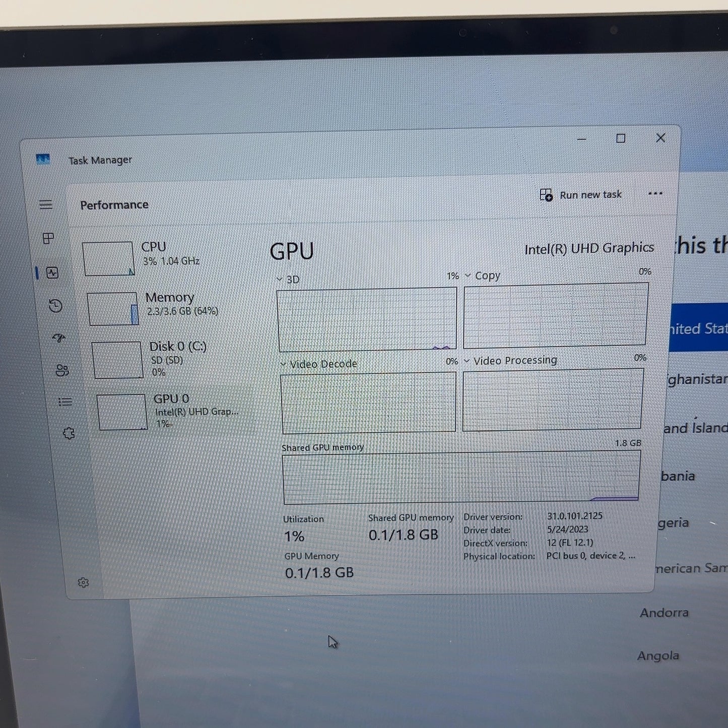The image size is (728, 728).
Task: Maximize the Task Manager window
Action: click(621, 139)
